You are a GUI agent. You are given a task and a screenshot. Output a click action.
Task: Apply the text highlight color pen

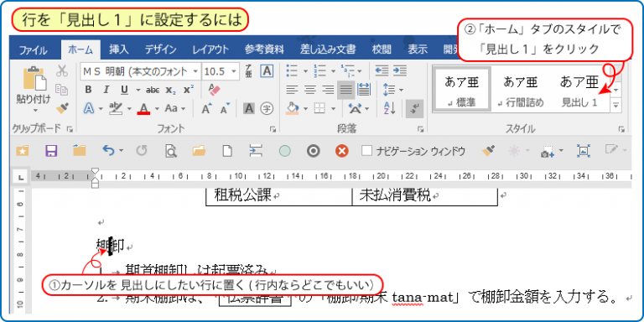click(x=116, y=108)
